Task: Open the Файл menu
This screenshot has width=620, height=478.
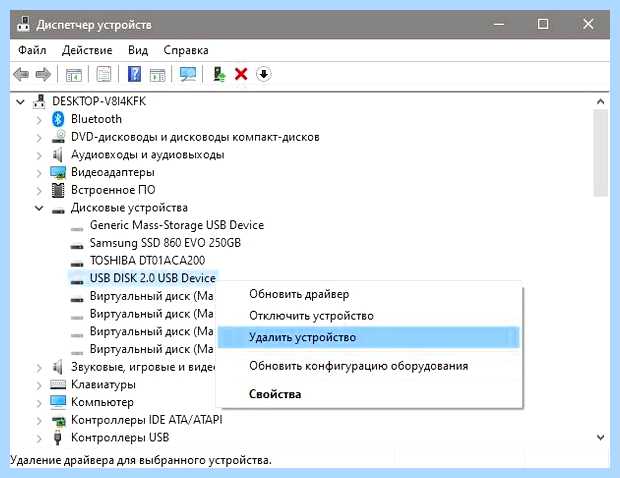Action: [x=32, y=50]
